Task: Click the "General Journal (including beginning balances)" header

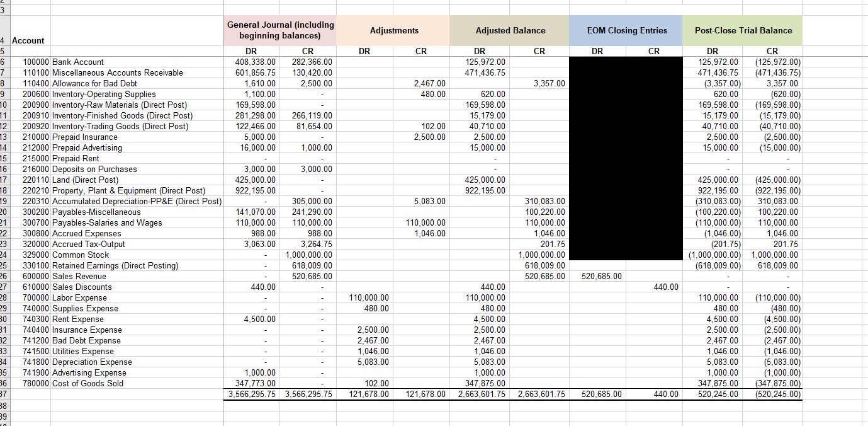Action: (279, 30)
